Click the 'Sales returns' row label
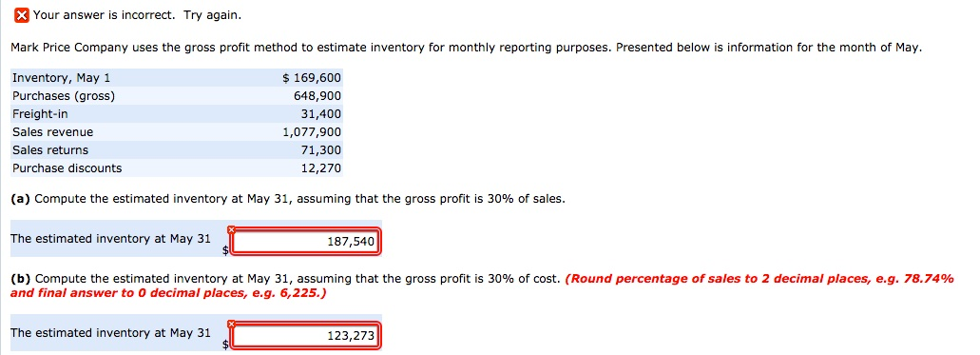The height and width of the screenshot is (355, 980). 50,150
